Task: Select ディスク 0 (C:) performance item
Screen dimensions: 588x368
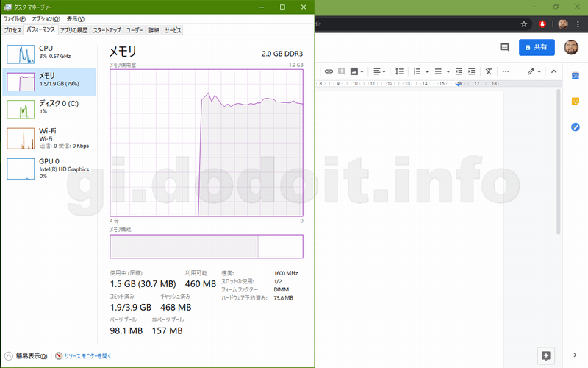Action: click(49, 109)
